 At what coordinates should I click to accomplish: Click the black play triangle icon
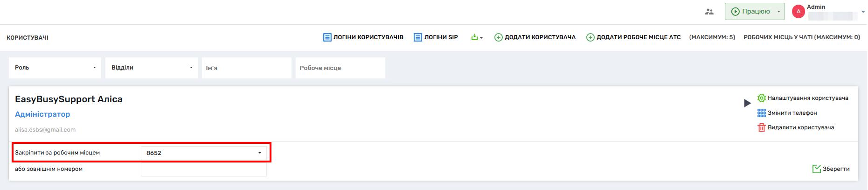747,103
